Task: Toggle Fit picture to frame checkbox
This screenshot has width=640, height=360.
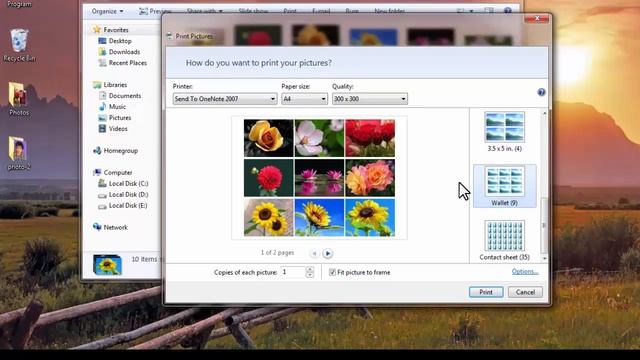Action: coord(332,272)
